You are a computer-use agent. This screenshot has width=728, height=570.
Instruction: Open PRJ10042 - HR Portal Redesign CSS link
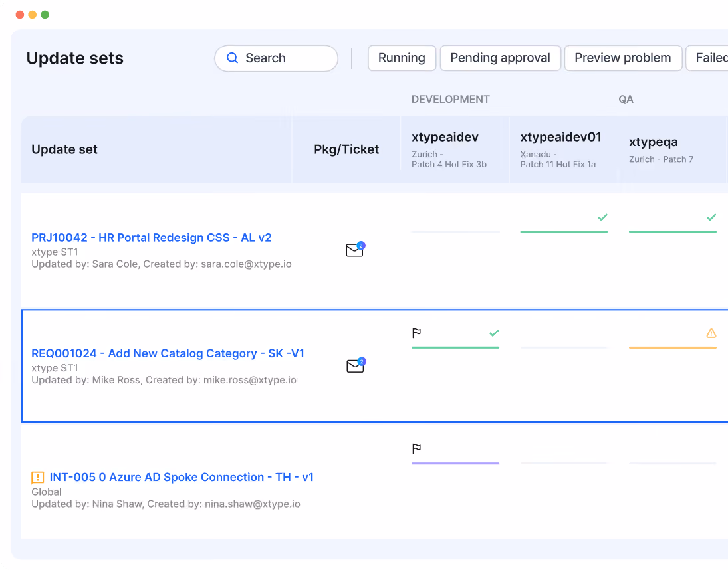(152, 237)
